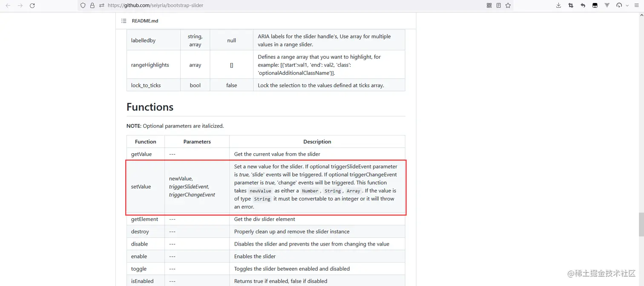
Task: Click the triggerChangeEvent parameter text
Action: click(x=192, y=194)
